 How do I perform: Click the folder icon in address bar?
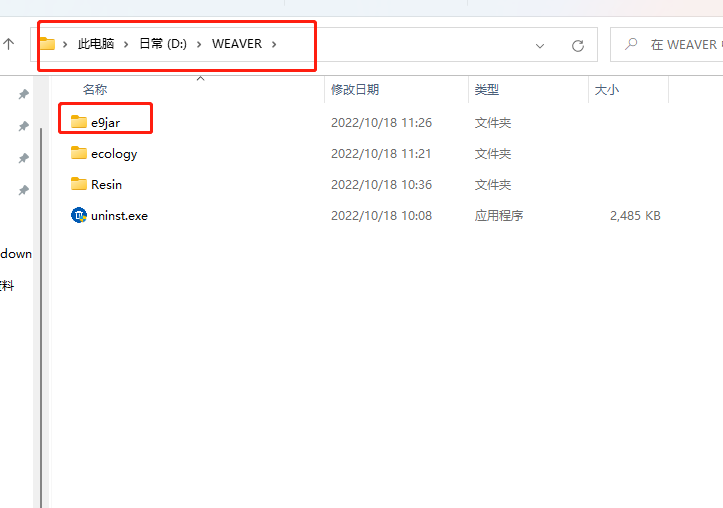47,44
